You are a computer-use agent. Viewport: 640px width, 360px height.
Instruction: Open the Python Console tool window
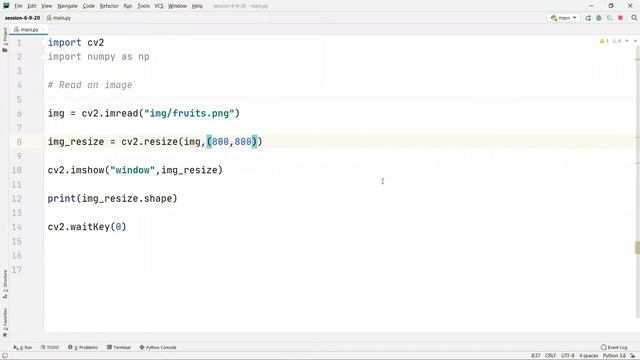[x=158, y=347]
